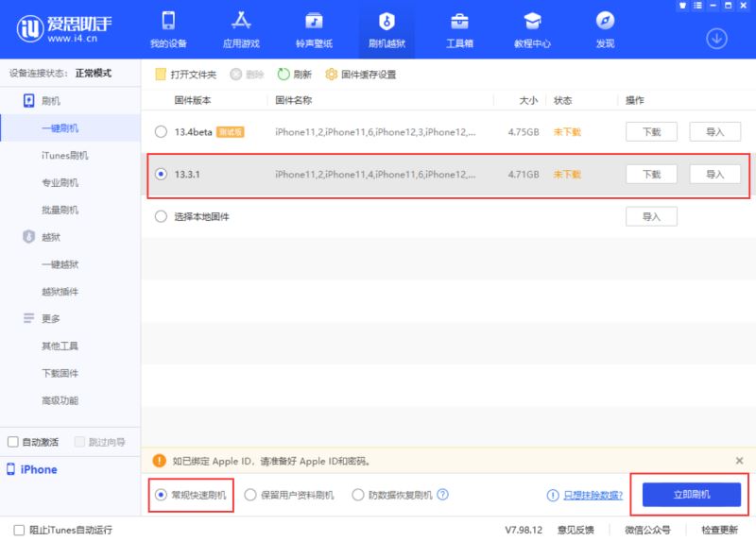Click 意见反馈 in status bar
756x541 pixels.
[576, 530]
